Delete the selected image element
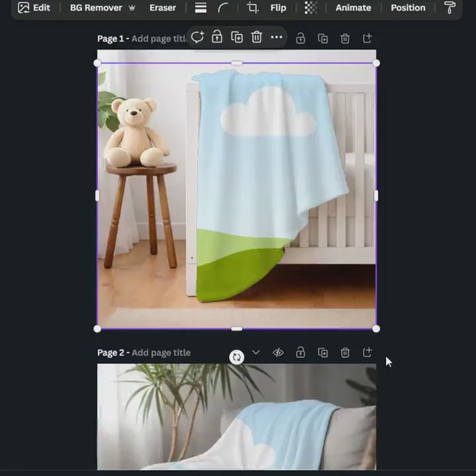 click(x=257, y=38)
